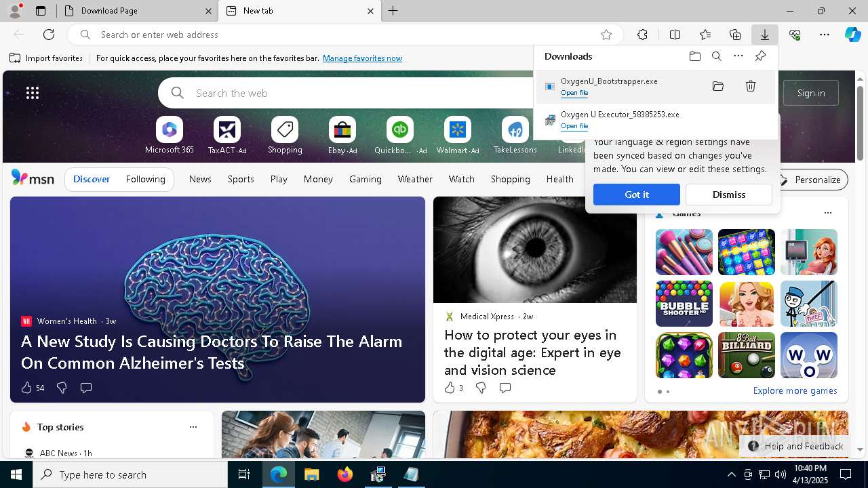
Task: Click Open file for Oxygen U Executor
Action: point(574,126)
